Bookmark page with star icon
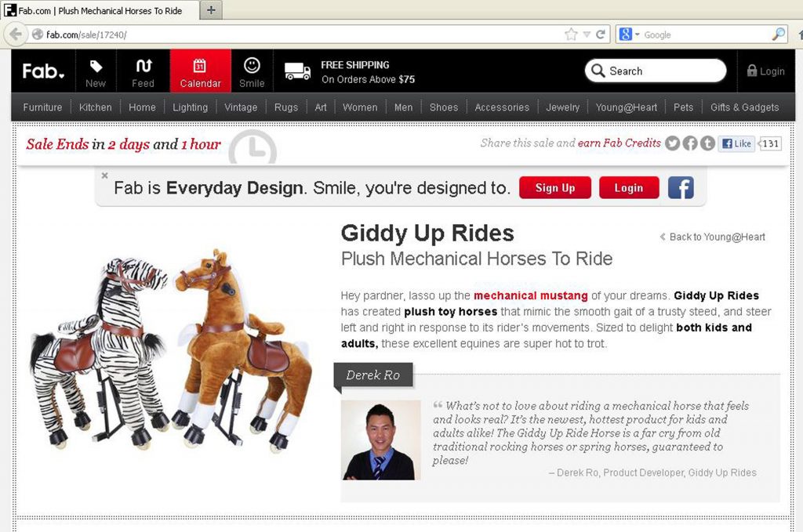The height and width of the screenshot is (532, 803). [x=571, y=34]
